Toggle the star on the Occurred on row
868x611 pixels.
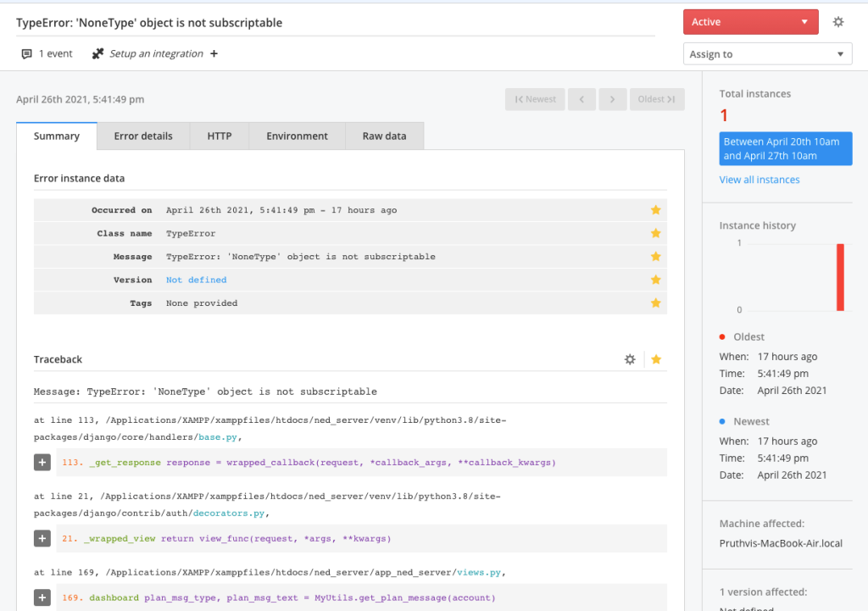(655, 210)
